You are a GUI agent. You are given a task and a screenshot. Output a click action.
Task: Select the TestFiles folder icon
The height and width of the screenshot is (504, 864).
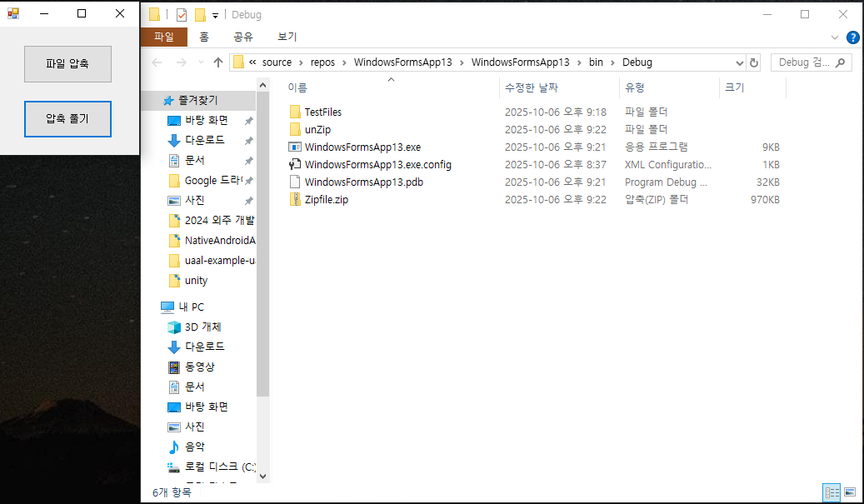click(295, 112)
